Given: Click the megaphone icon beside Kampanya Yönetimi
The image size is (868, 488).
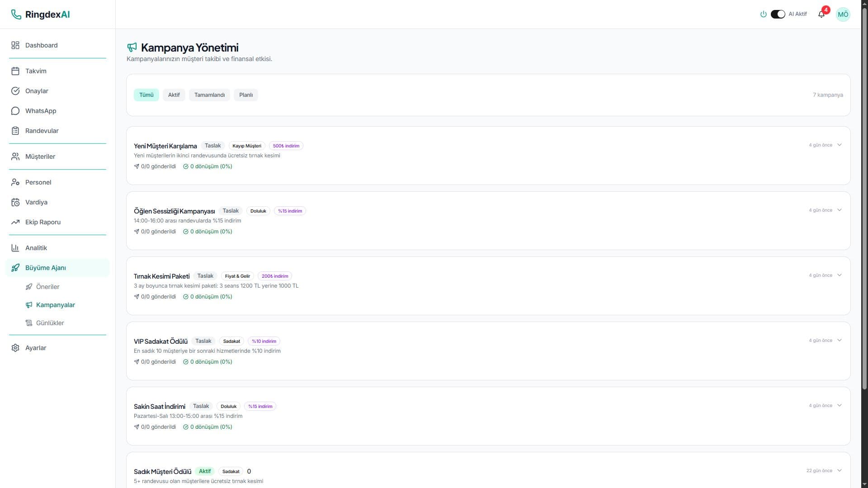Looking at the screenshot, I should [132, 47].
